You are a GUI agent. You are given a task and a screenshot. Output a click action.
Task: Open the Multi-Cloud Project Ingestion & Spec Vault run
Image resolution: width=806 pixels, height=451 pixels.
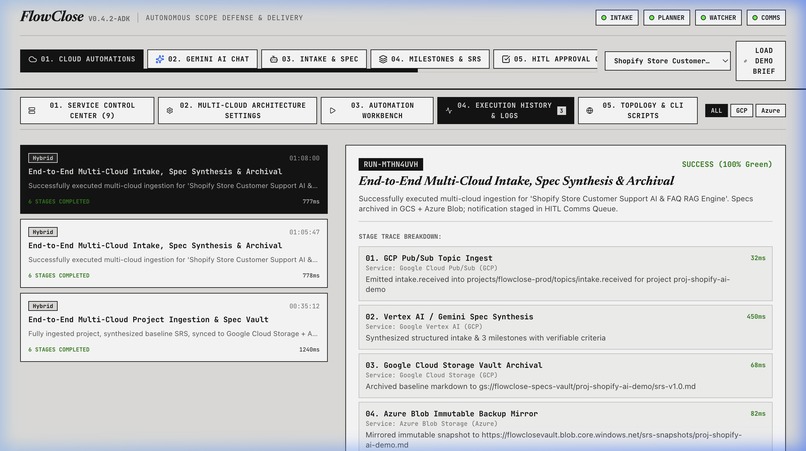pos(174,328)
